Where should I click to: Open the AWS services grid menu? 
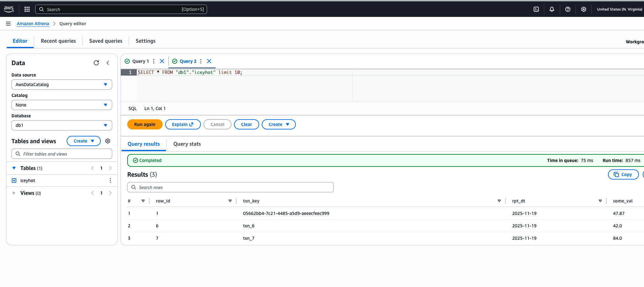[27, 9]
